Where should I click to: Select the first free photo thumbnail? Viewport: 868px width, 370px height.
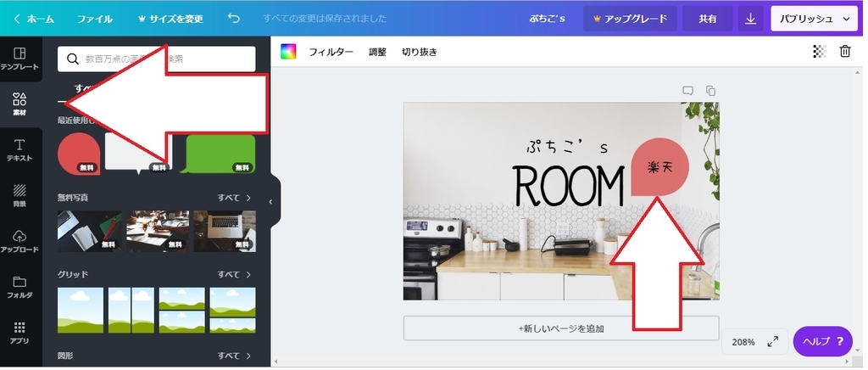coord(90,231)
